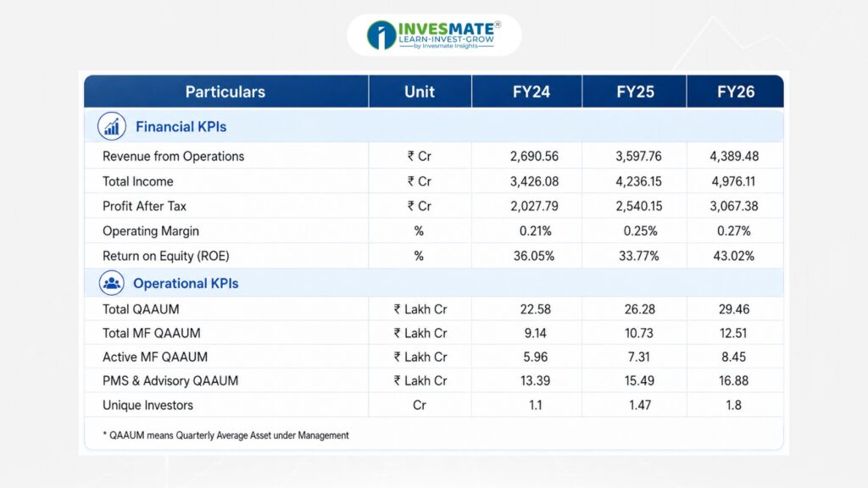Click the Unique Investors FY25 value 1.47
Screen dimensions: 868x488
(639, 405)
